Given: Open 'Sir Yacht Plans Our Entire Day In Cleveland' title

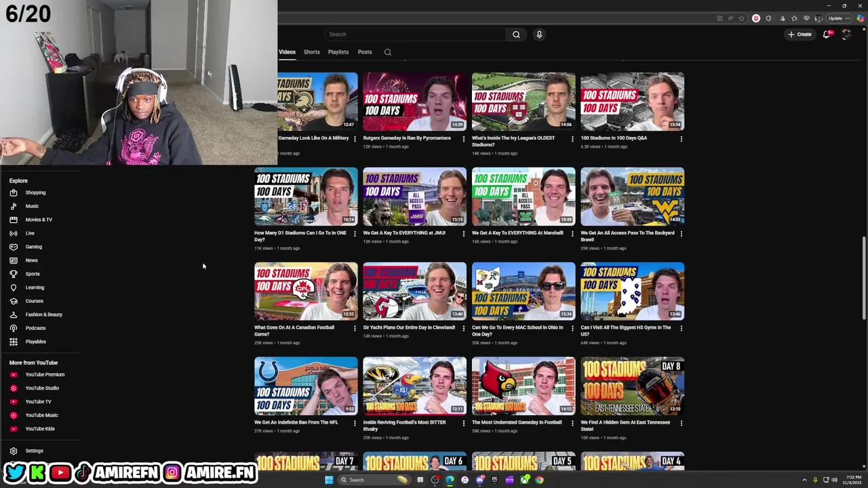Looking at the screenshot, I should point(409,327).
